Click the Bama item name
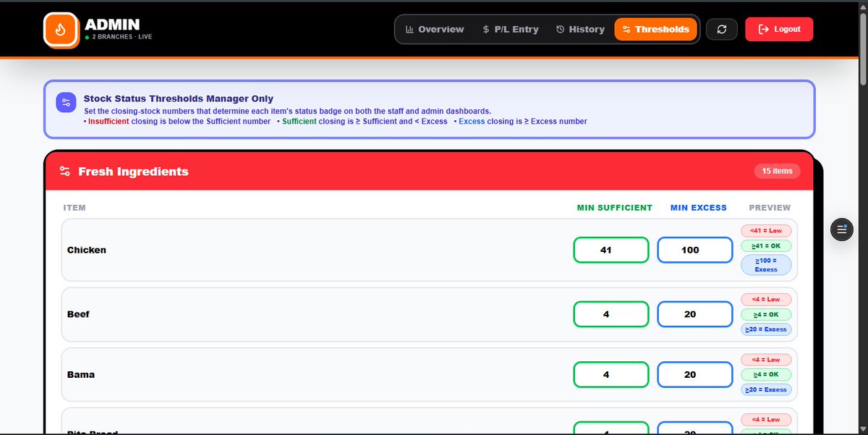Viewport: 868px width, 435px height. pos(81,374)
